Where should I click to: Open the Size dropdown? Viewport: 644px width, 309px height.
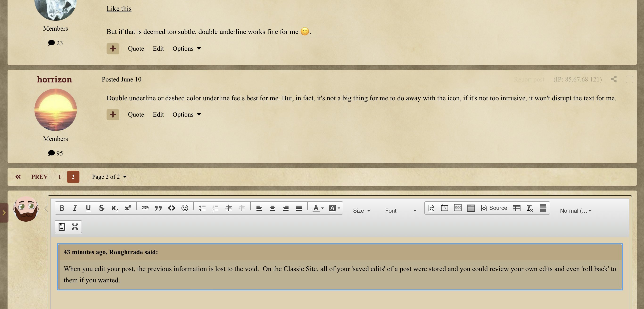point(361,211)
